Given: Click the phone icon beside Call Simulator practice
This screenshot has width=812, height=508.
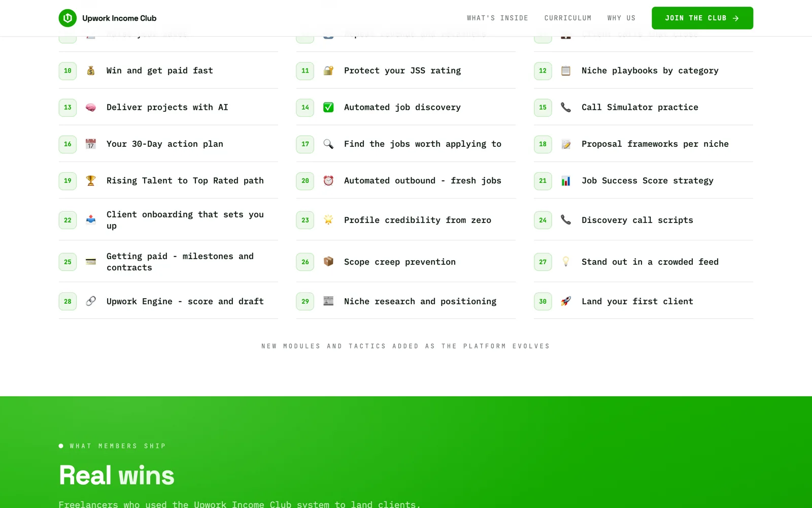Looking at the screenshot, I should 566,107.
